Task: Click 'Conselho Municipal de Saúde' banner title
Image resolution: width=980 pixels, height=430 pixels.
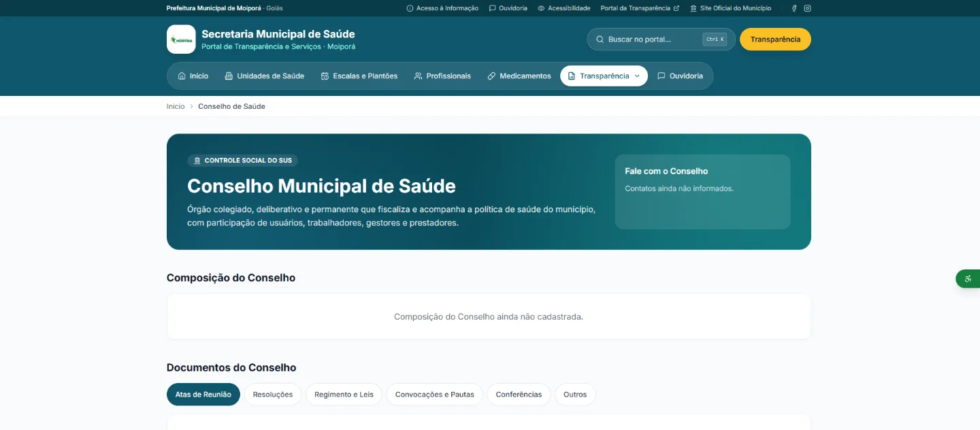Action: 321,186
